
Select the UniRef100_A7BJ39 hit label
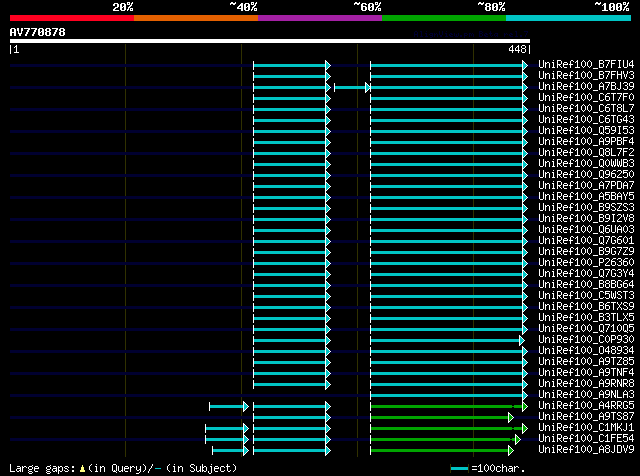(586, 87)
